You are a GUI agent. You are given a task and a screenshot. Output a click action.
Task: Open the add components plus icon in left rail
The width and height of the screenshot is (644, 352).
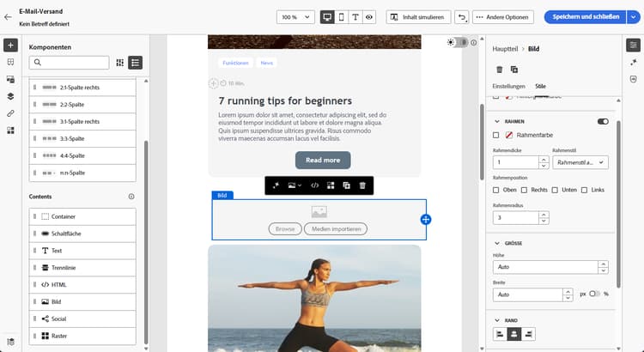pos(10,45)
